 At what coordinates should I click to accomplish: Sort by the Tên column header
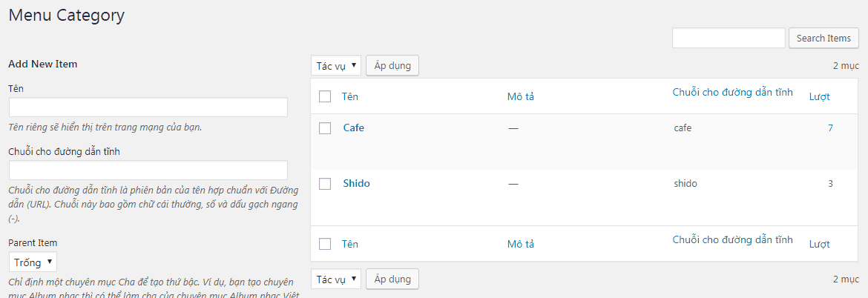[349, 96]
